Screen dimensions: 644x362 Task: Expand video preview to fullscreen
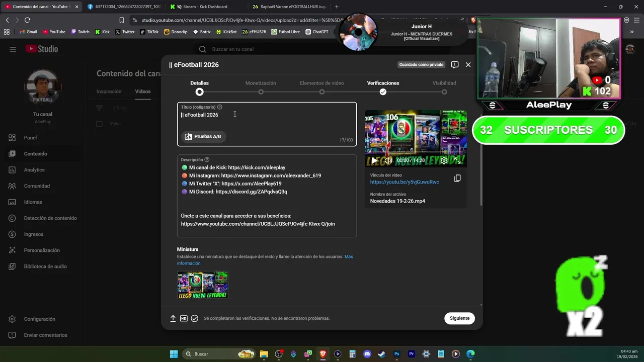(x=457, y=160)
